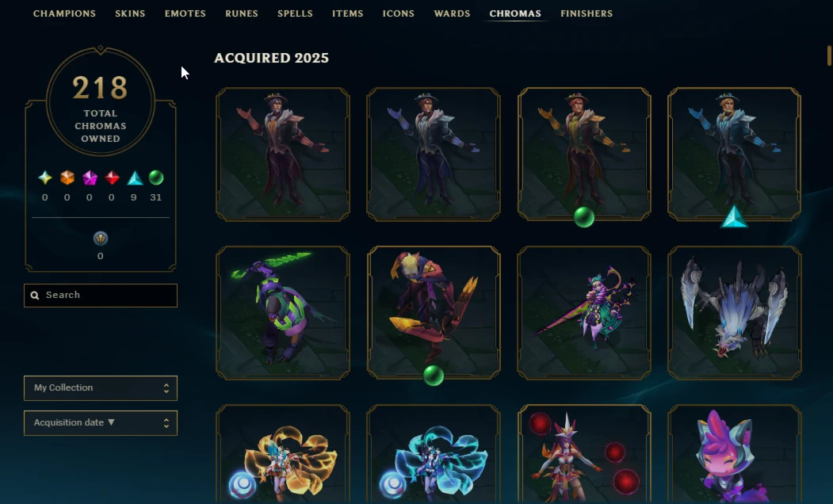The image size is (833, 504).
Task: Click the orange cube gem icon
Action: point(67,178)
